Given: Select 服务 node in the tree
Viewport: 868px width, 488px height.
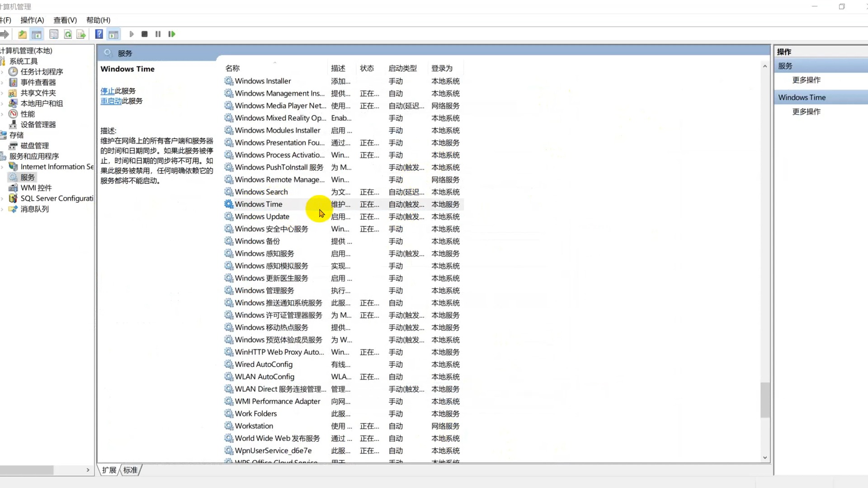Looking at the screenshot, I should click(28, 177).
